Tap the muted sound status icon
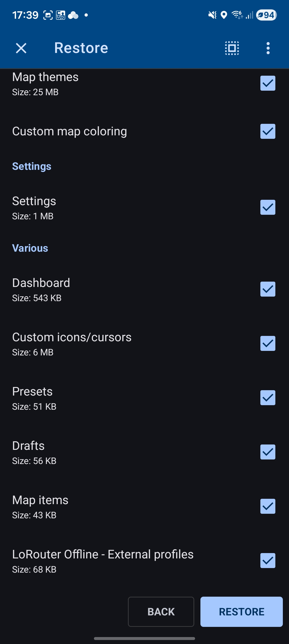This screenshot has height=644, width=289. pos(212,15)
